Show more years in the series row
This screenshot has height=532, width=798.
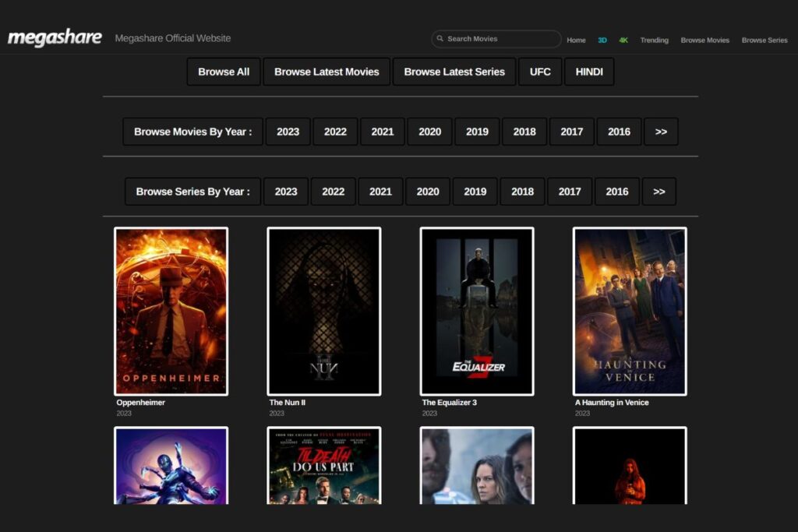pos(659,192)
